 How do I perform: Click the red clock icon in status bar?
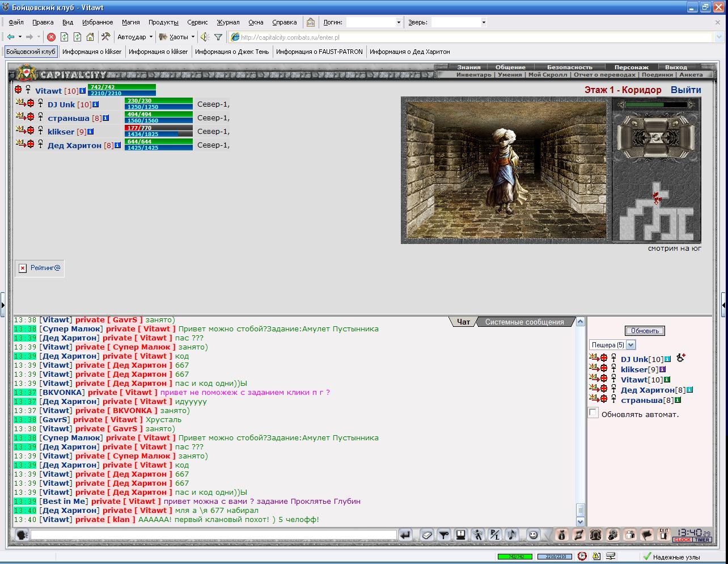(582, 557)
